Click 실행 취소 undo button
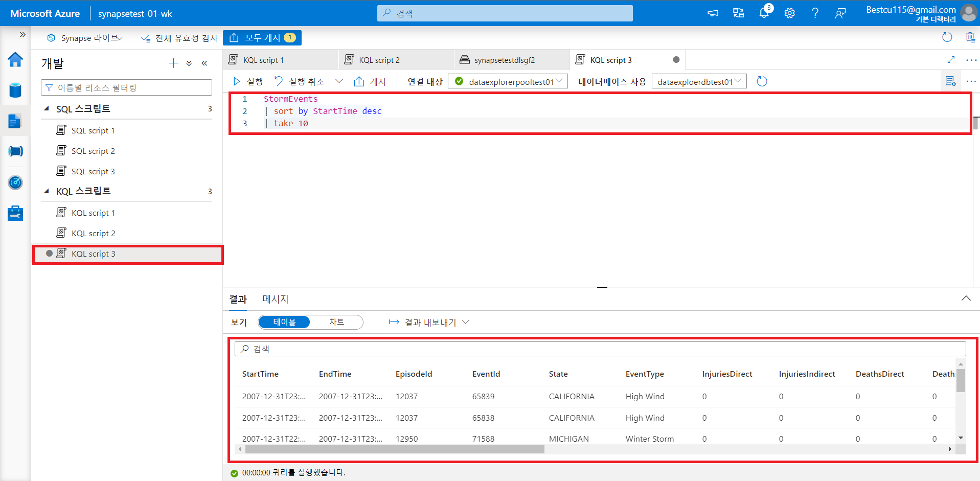The image size is (980, 481). click(299, 81)
